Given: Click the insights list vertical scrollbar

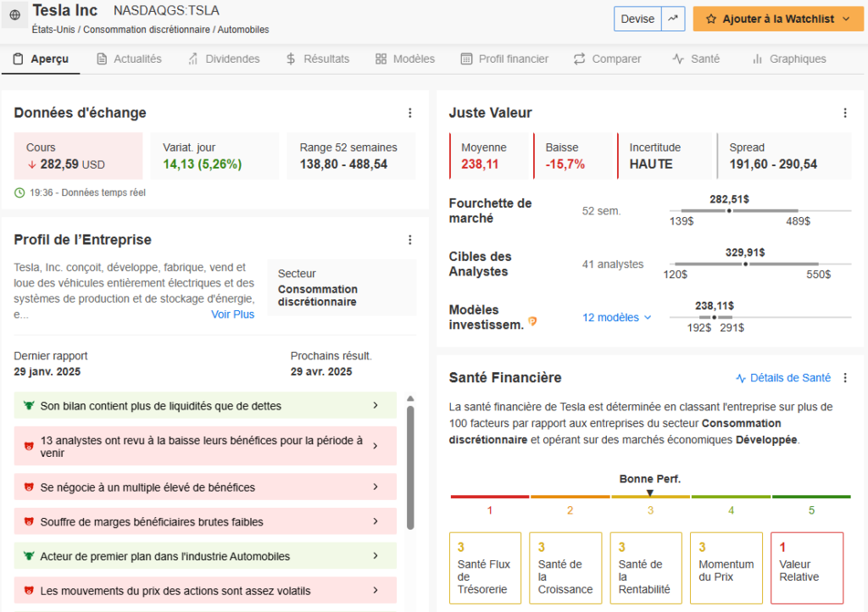Looking at the screenshot, I should pos(410,466).
